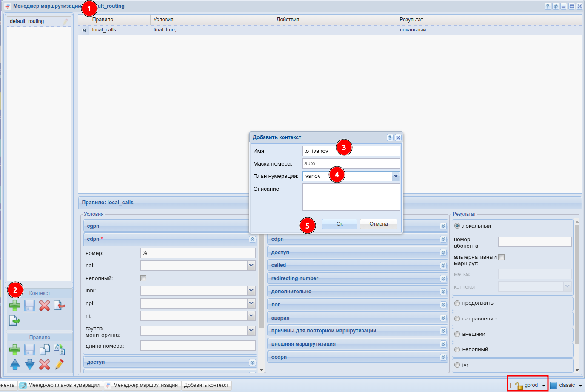Open the npi dropdown list
The width and height of the screenshot is (585, 392).
(x=251, y=303)
